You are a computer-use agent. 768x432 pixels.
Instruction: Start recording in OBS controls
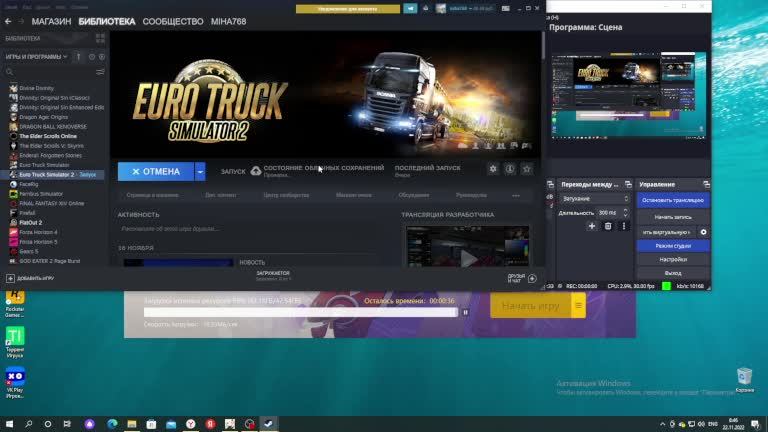(673, 217)
